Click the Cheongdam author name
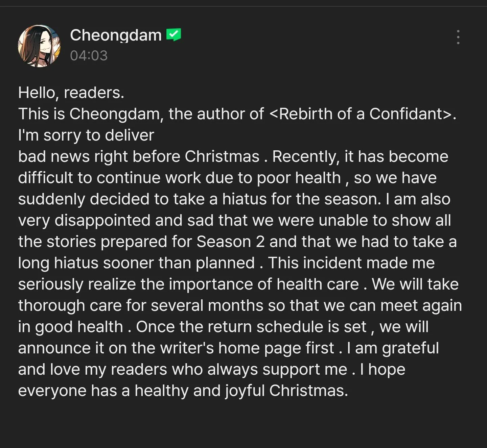This screenshot has width=487, height=448. coord(116,35)
